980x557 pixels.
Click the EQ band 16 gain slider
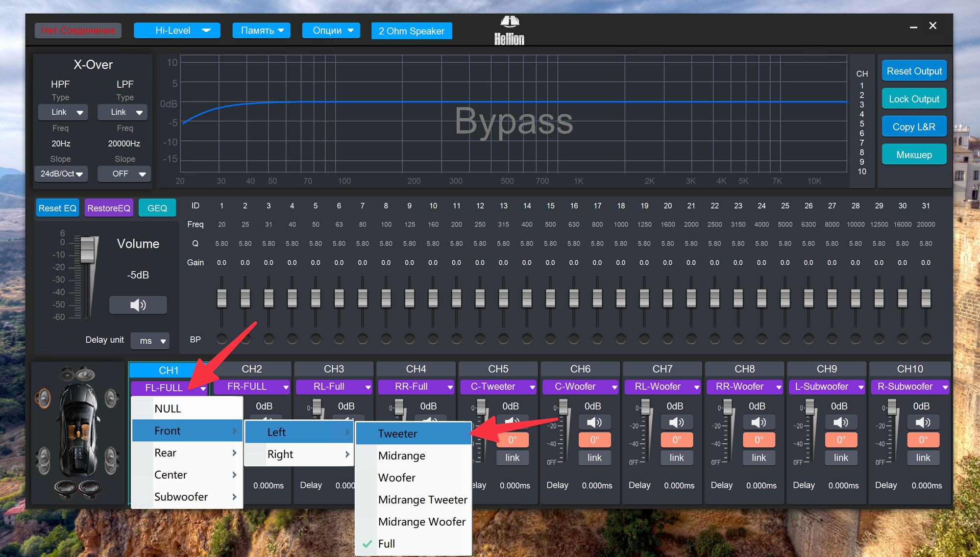click(x=574, y=298)
